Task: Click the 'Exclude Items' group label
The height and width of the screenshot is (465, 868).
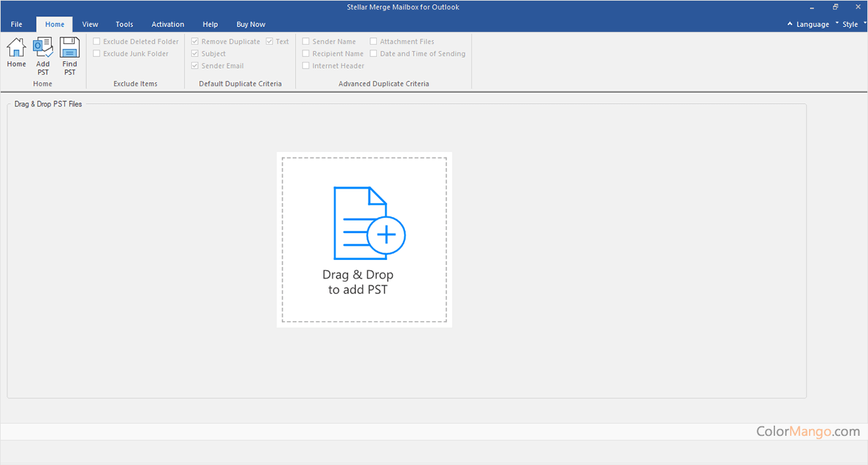Action: 136,83
